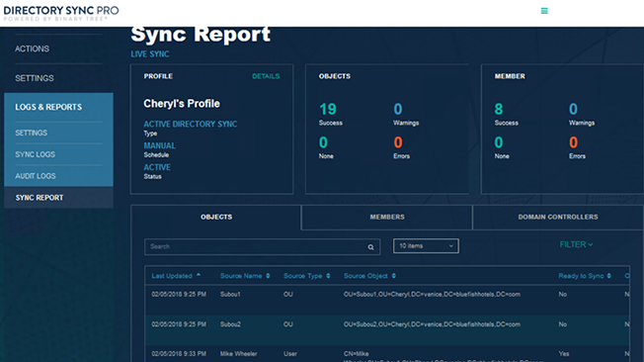Click Subou2 row's 9:25 PM timestamp
Screen dimensions: 644x362
click(x=179, y=324)
